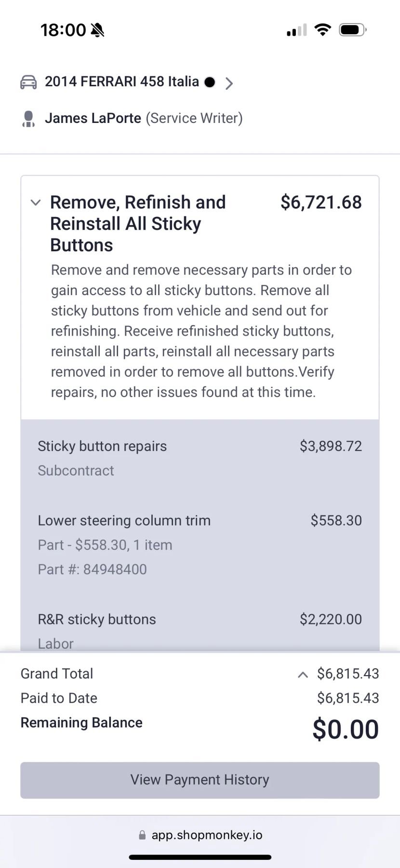Collapse the Grand Total breakdown chevron

pyautogui.click(x=303, y=675)
